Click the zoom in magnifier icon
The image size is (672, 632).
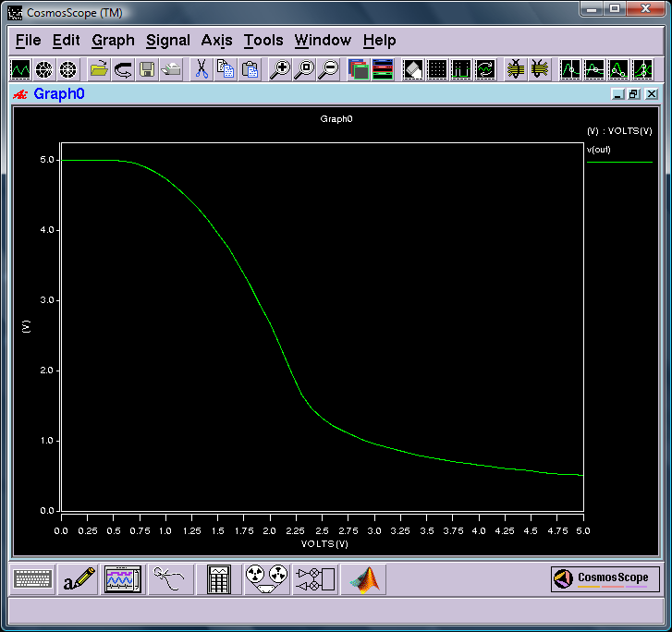pos(280,69)
